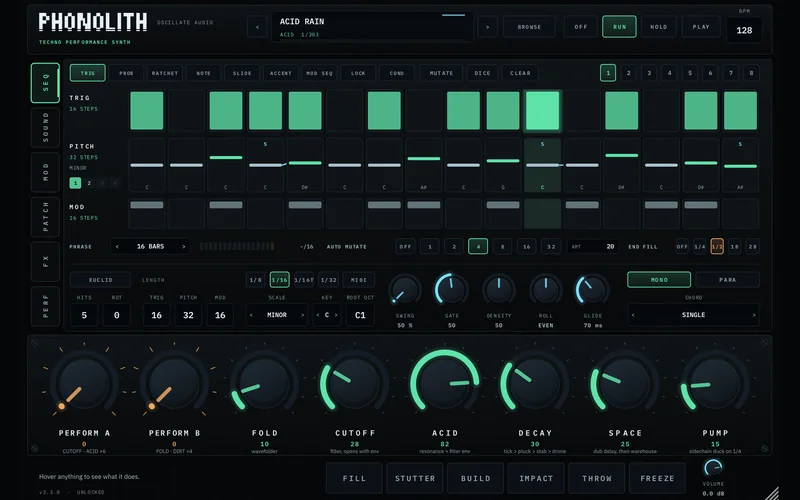Screen dimensions: 800x500
Task: Click the BPM 128 field
Action: pos(744,30)
